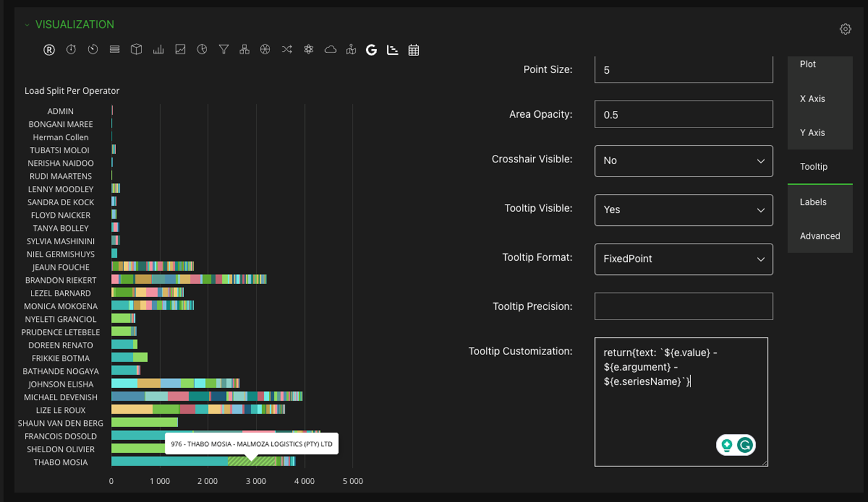
Task: Click the Grammarly icon in the text area
Action: (x=745, y=445)
